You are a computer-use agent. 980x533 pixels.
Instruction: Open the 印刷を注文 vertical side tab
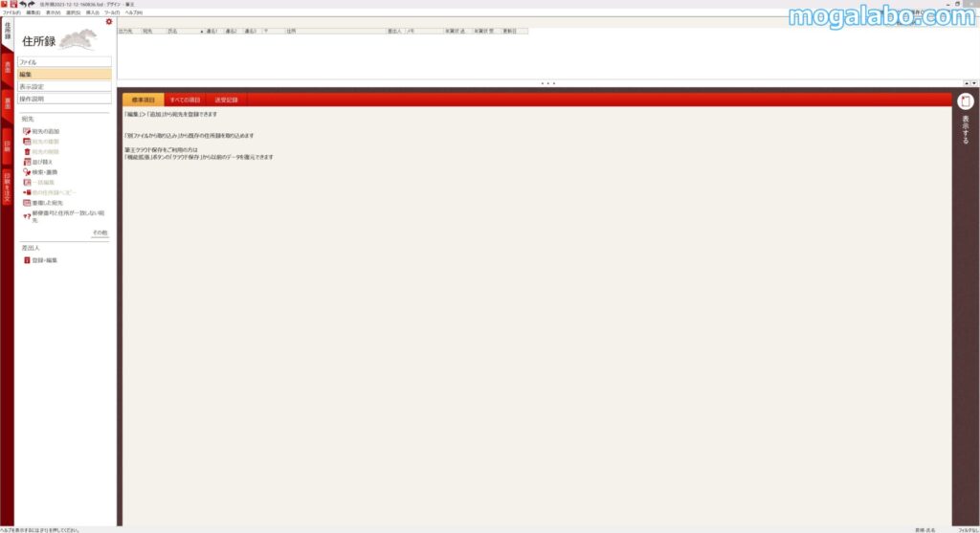point(7,186)
